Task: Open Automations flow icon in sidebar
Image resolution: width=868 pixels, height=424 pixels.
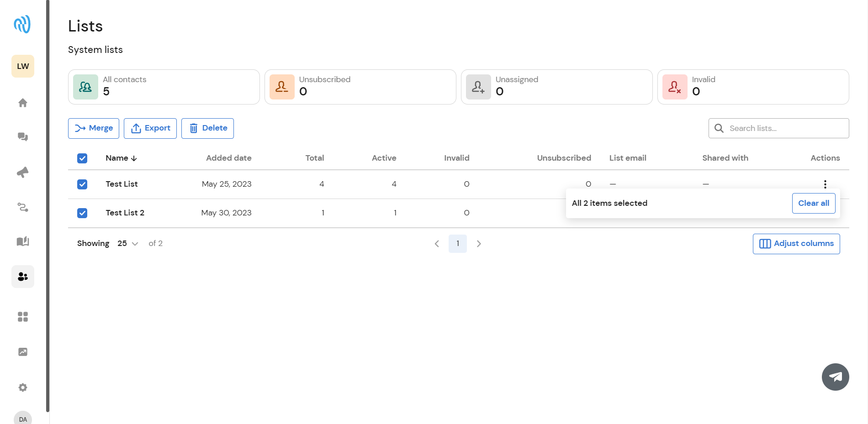Action: pyautogui.click(x=23, y=207)
